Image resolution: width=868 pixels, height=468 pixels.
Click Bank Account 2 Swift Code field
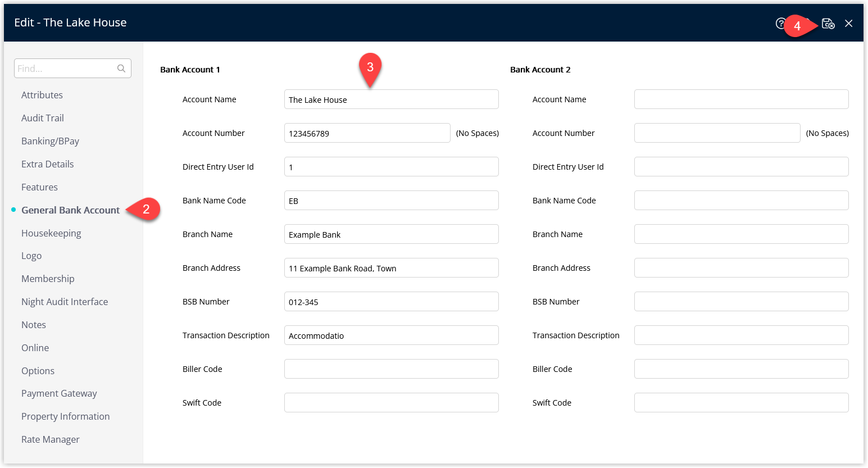point(742,403)
